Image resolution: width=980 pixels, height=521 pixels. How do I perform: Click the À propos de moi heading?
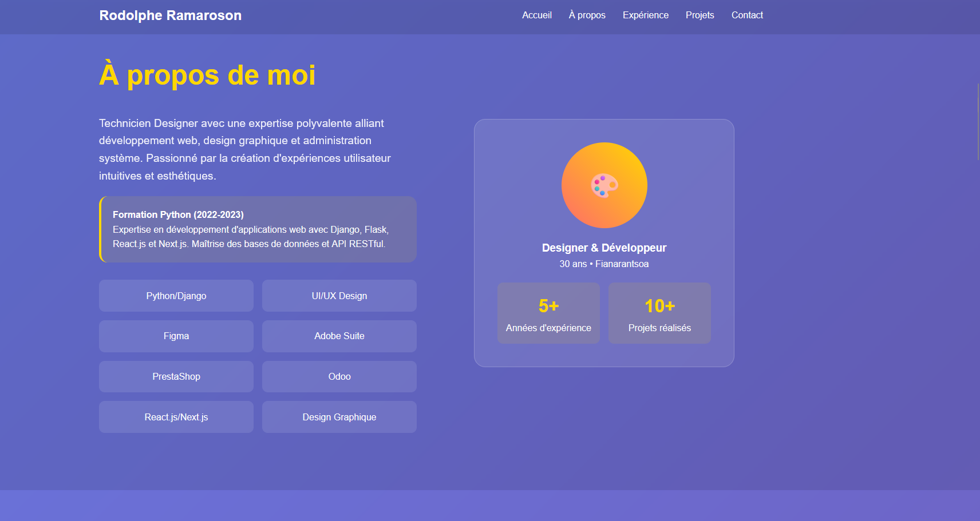tap(207, 75)
